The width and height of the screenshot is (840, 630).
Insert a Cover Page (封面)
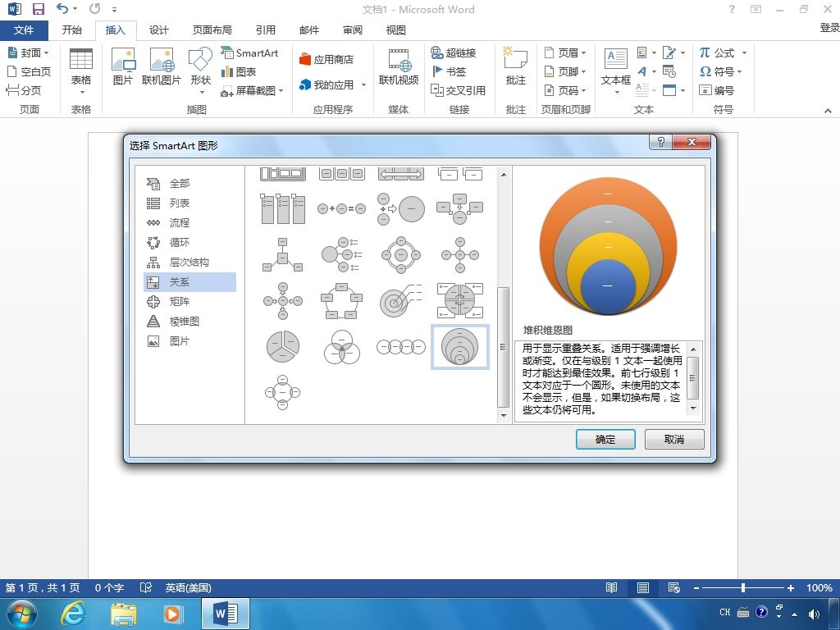click(28, 52)
